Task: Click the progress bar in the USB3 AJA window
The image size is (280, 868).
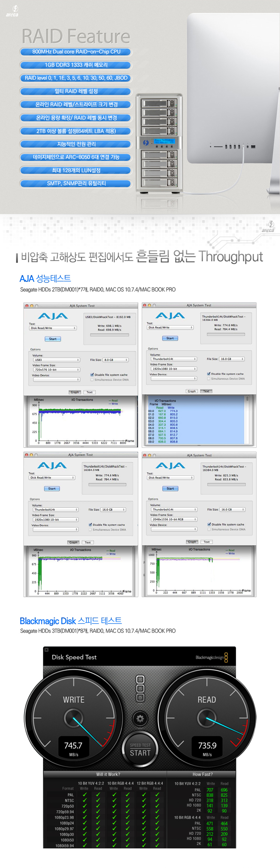Action: click(x=110, y=335)
